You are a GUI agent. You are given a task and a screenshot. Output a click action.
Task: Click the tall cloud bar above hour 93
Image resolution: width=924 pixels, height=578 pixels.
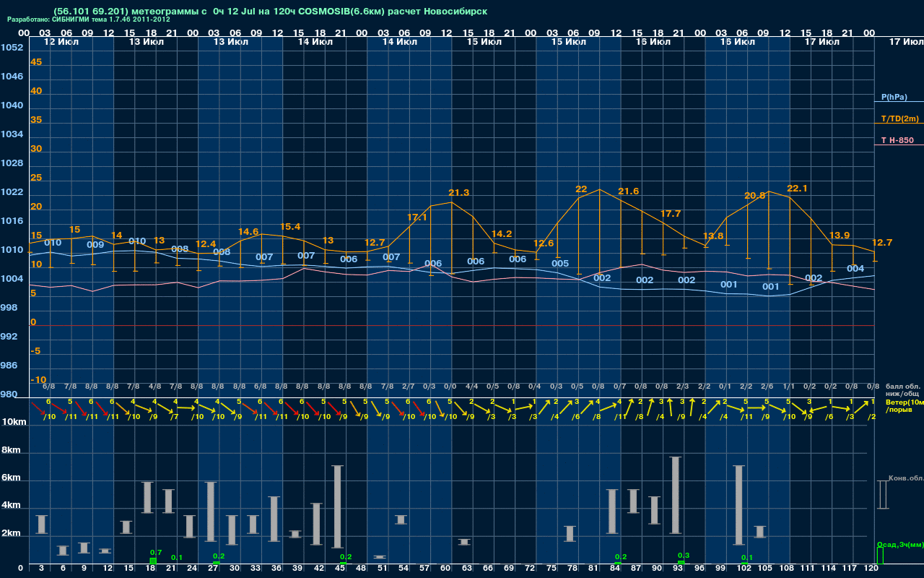[x=676, y=495]
